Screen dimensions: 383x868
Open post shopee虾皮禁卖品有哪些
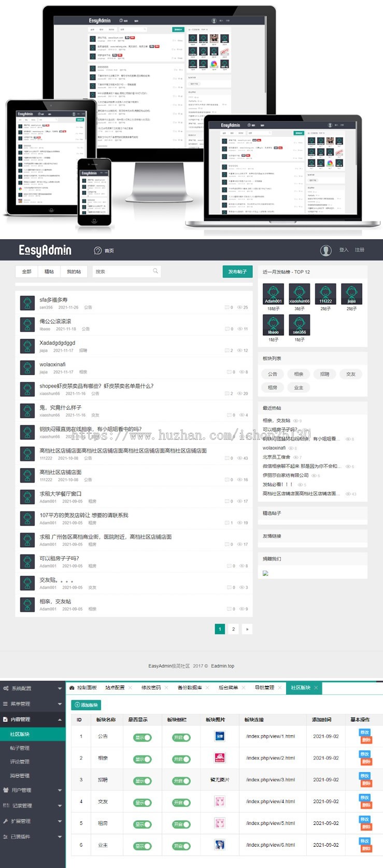coord(96,386)
